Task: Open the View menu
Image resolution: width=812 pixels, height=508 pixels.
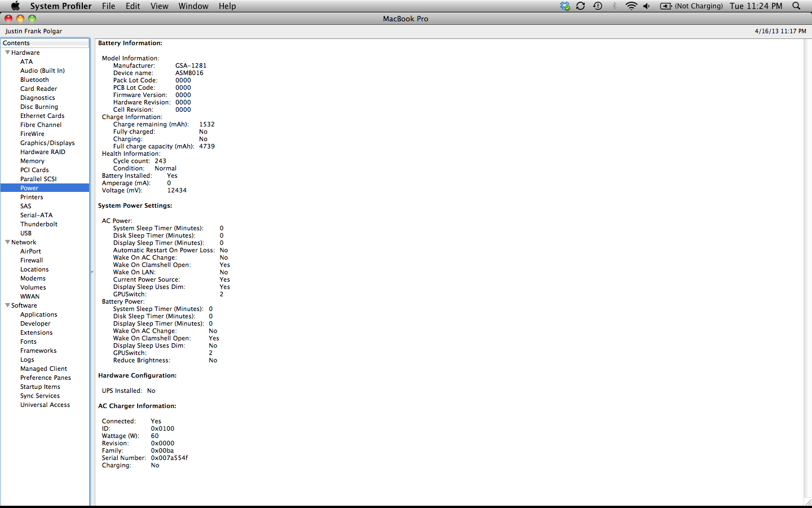Action: pos(160,6)
